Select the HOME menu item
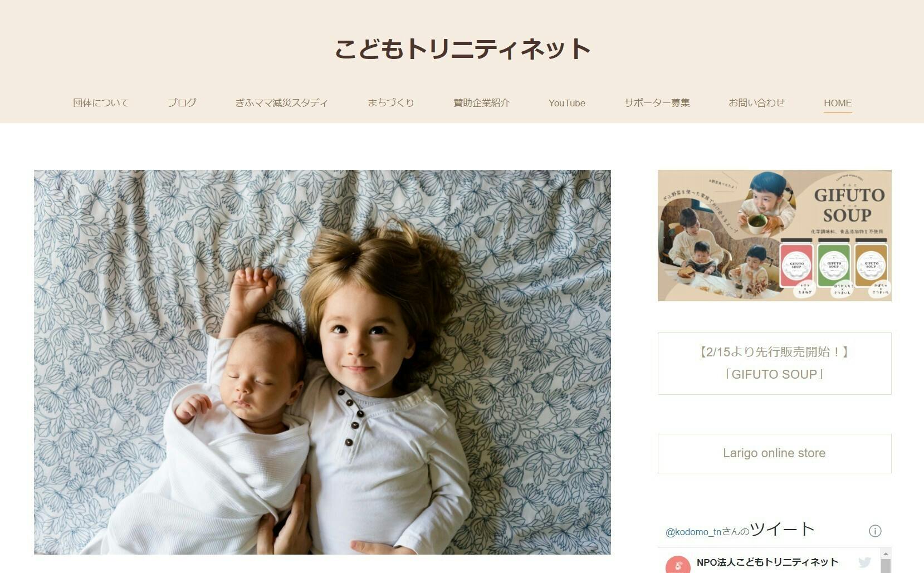The image size is (924, 573). (x=838, y=103)
